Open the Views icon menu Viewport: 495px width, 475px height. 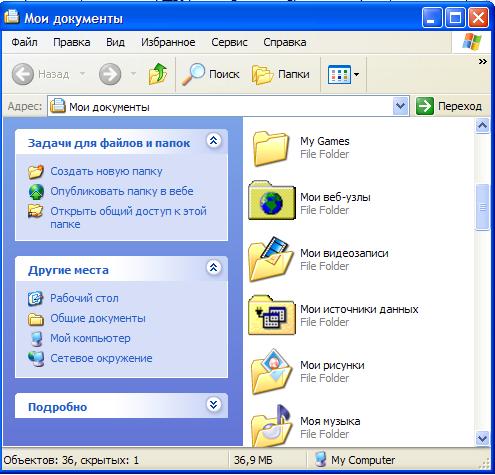click(x=339, y=74)
